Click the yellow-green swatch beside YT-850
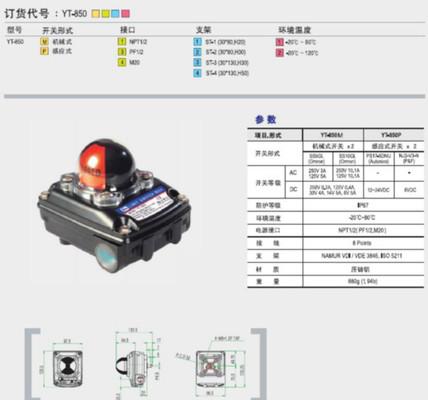Screen dimensions: 428x400 tap(106, 14)
